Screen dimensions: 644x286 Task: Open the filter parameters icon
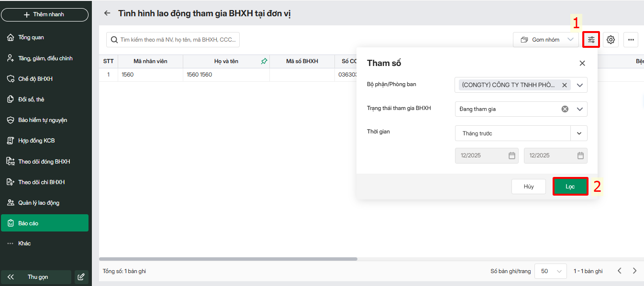click(591, 40)
